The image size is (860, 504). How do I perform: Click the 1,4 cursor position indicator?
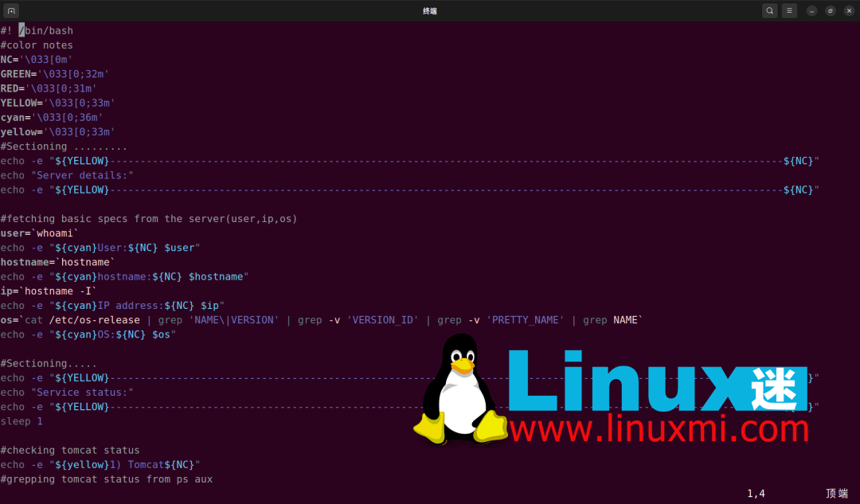pyautogui.click(x=755, y=493)
